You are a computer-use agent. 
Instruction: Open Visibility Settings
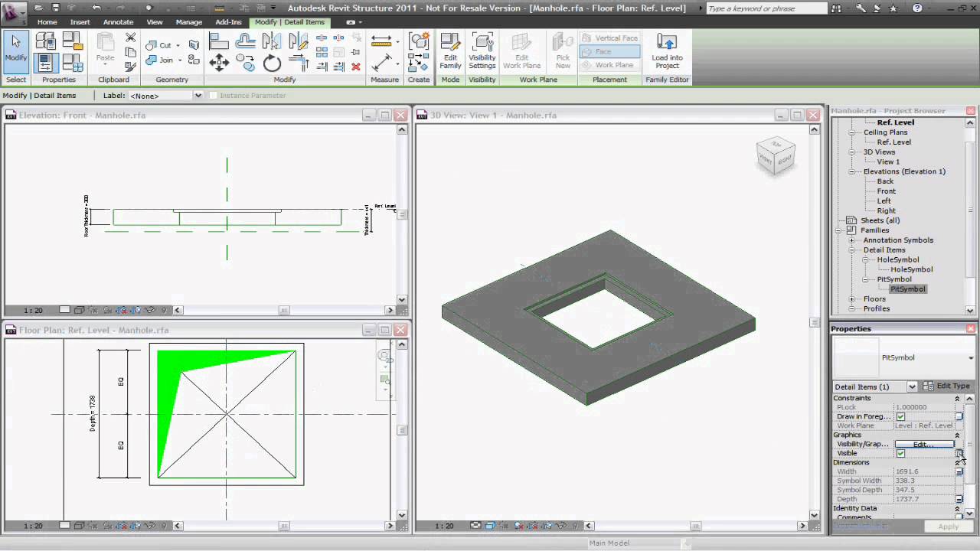point(482,50)
